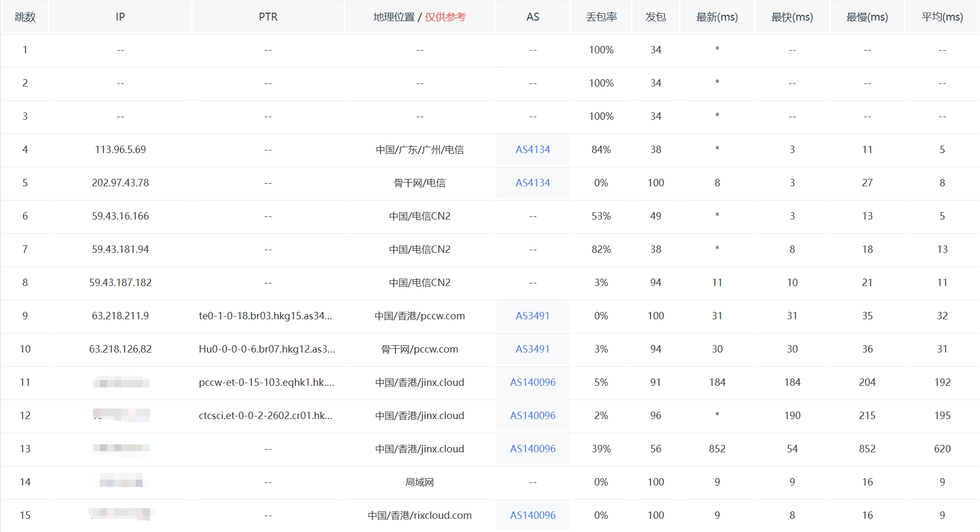This screenshot has width=980, height=532.
Task: Click 中国/香港/jinx.cloud in hop 12 row
Action: click(x=420, y=415)
